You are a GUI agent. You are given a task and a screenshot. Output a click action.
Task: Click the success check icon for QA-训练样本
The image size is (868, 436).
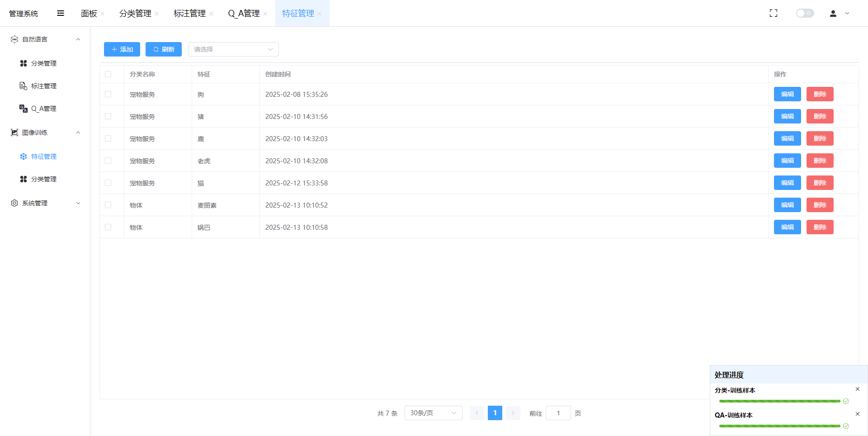[846, 426]
